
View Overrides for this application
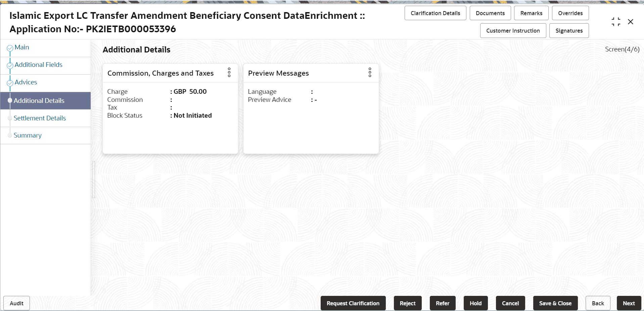pyautogui.click(x=570, y=13)
